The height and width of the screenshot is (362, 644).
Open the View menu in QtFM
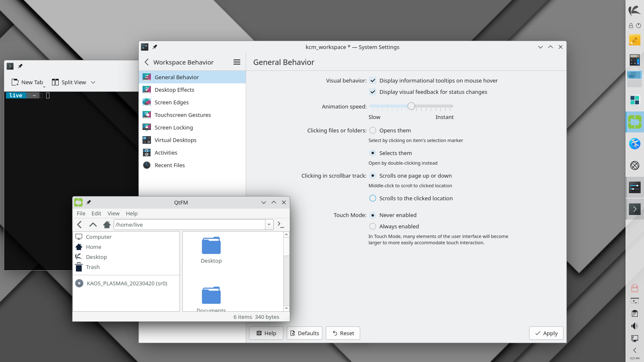[113, 213]
